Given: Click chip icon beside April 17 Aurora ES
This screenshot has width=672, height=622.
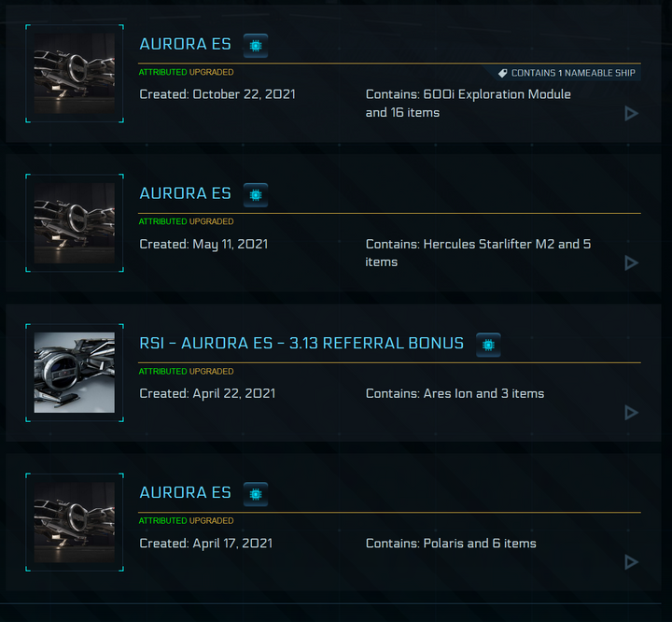Looking at the screenshot, I should click(x=256, y=494).
